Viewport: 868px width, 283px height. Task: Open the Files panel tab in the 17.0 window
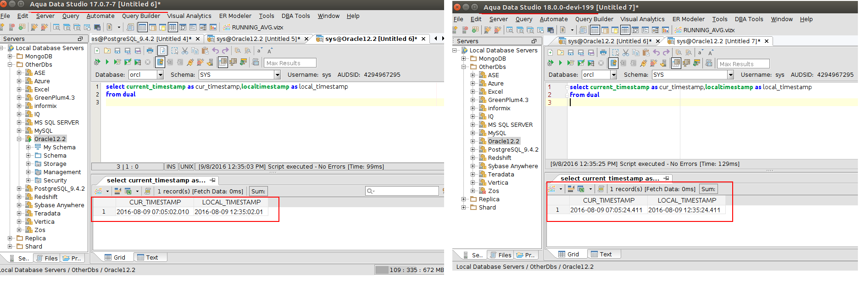coord(46,258)
